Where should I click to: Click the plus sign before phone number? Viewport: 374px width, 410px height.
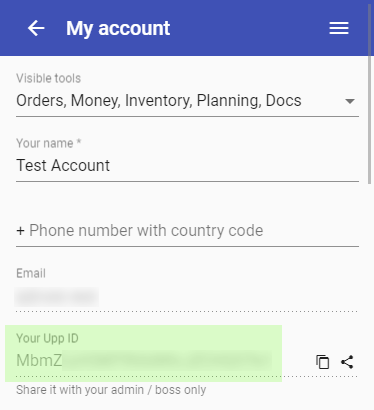(20, 231)
